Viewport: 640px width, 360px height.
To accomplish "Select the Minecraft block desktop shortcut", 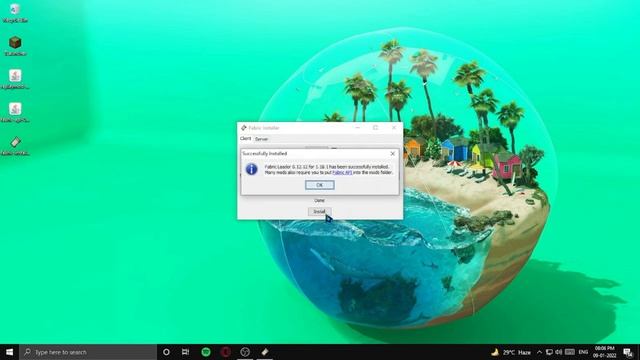I will coord(15,46).
